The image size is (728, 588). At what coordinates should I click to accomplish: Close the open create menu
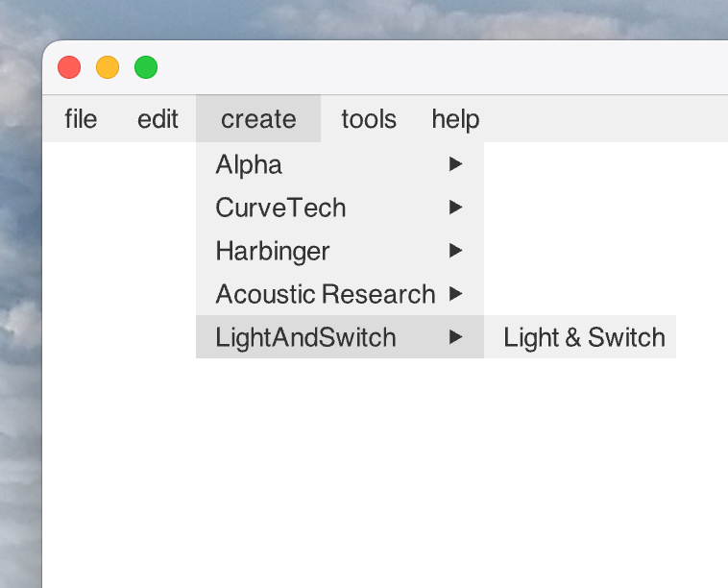[257, 119]
